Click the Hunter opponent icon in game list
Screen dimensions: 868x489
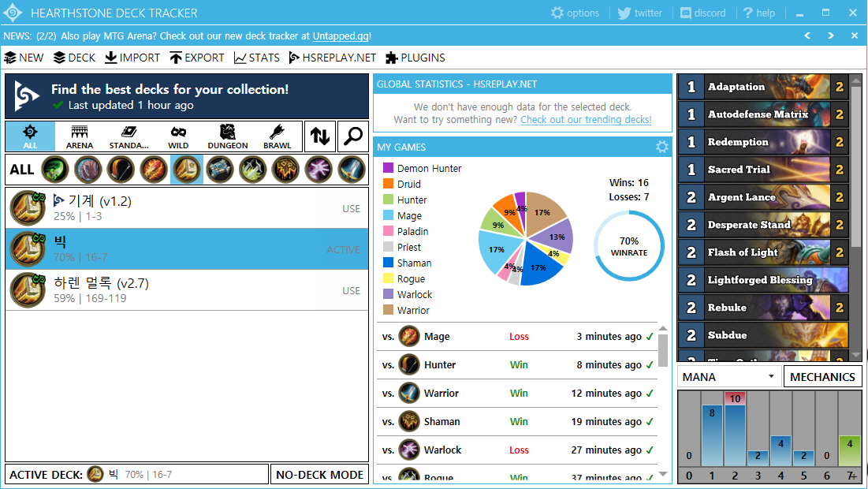[x=409, y=364]
